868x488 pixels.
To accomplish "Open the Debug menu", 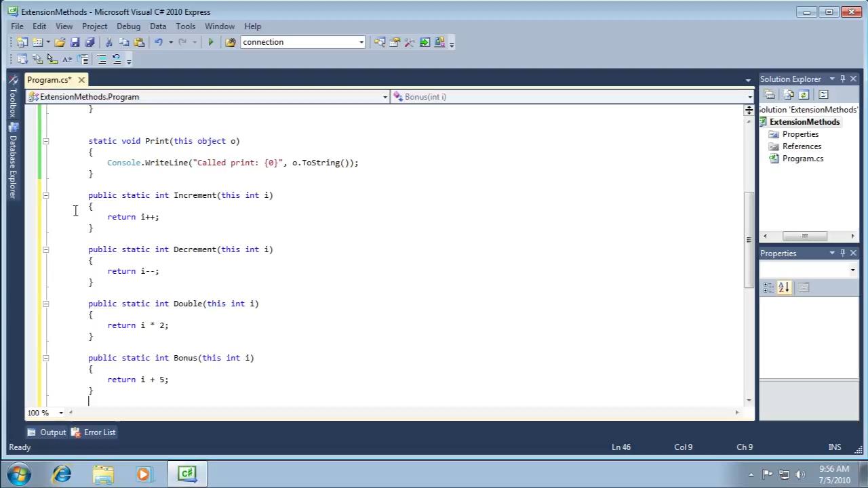I will click(128, 26).
